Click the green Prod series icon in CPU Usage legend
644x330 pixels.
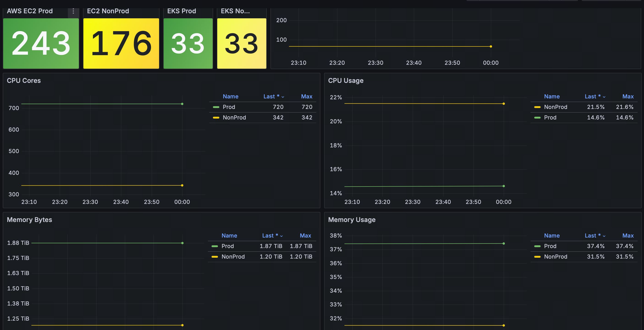click(537, 118)
